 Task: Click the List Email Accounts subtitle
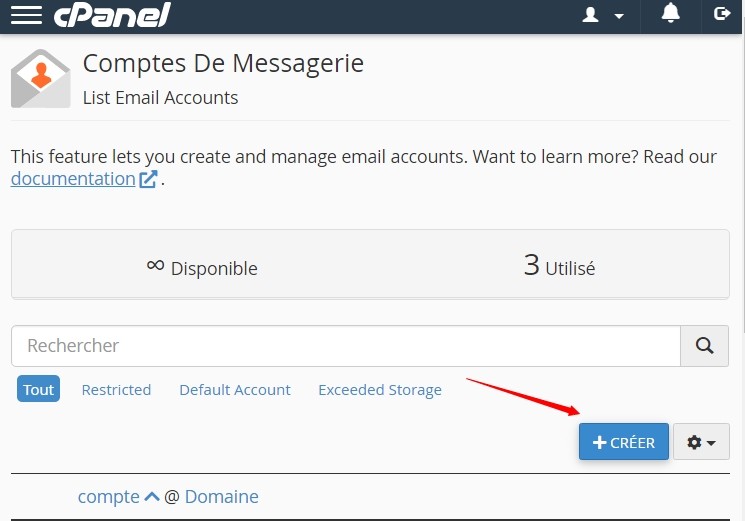pos(161,98)
